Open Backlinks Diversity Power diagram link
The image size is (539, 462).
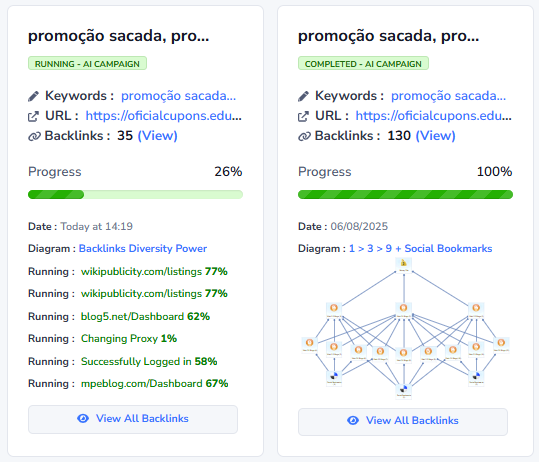143,249
